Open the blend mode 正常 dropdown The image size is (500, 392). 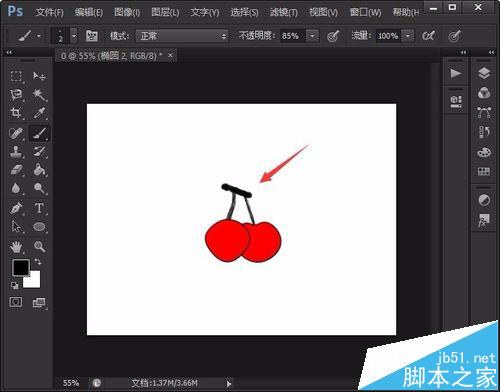182,36
